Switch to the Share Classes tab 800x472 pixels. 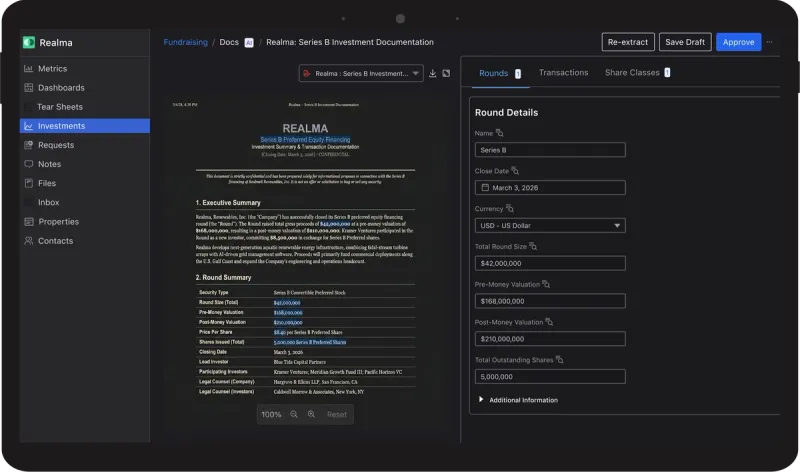click(x=637, y=73)
